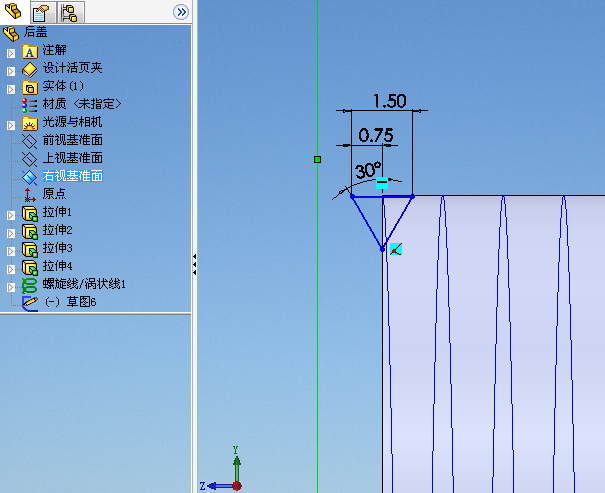The height and width of the screenshot is (493, 605).
Task: Select 拉伸2 in the tree
Action: point(57,230)
